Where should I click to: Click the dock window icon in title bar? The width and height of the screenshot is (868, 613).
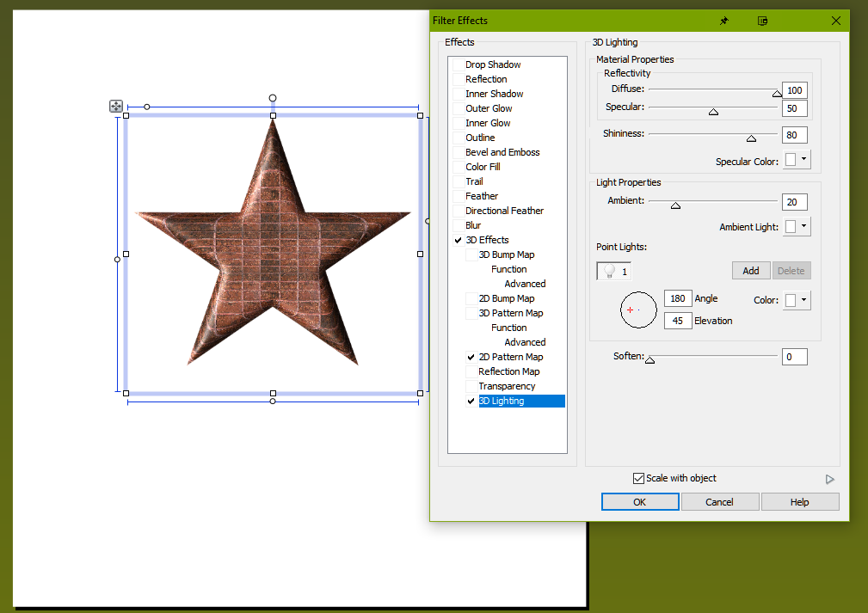pos(762,21)
